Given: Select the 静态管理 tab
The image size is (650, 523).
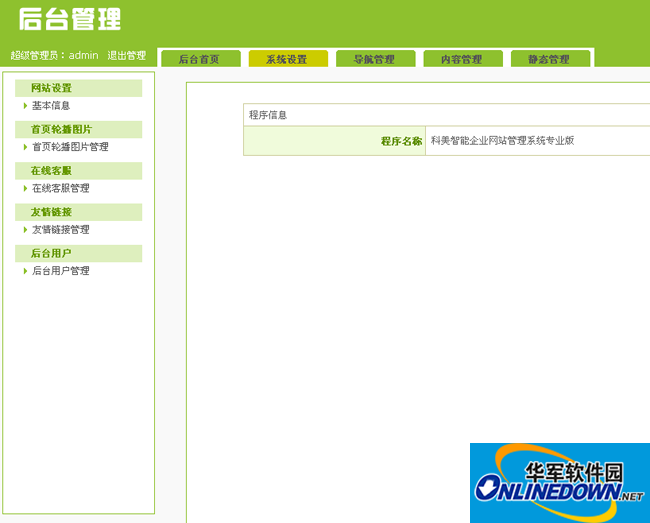Looking at the screenshot, I should tap(551, 59).
